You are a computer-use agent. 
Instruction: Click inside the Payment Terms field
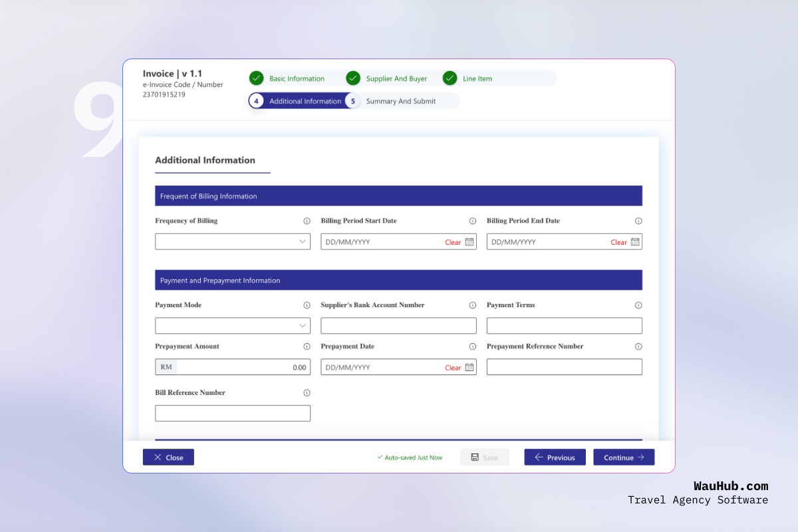tap(564, 325)
